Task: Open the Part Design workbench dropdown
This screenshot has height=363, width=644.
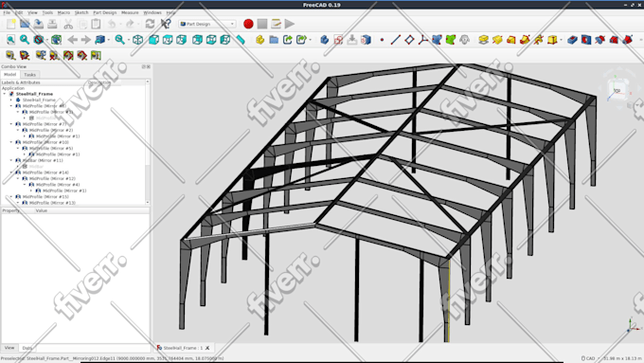Action: (207, 24)
